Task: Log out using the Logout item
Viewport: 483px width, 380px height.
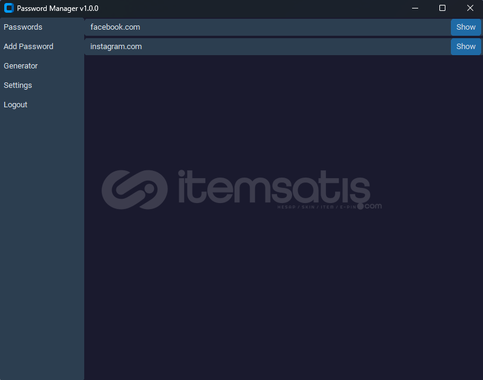Action: point(15,105)
